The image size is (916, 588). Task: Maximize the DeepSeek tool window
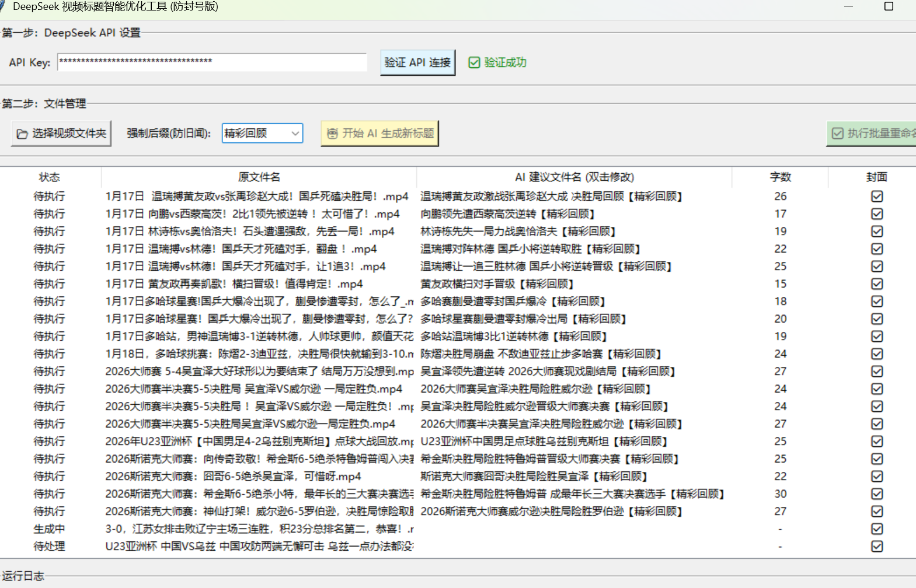click(889, 6)
